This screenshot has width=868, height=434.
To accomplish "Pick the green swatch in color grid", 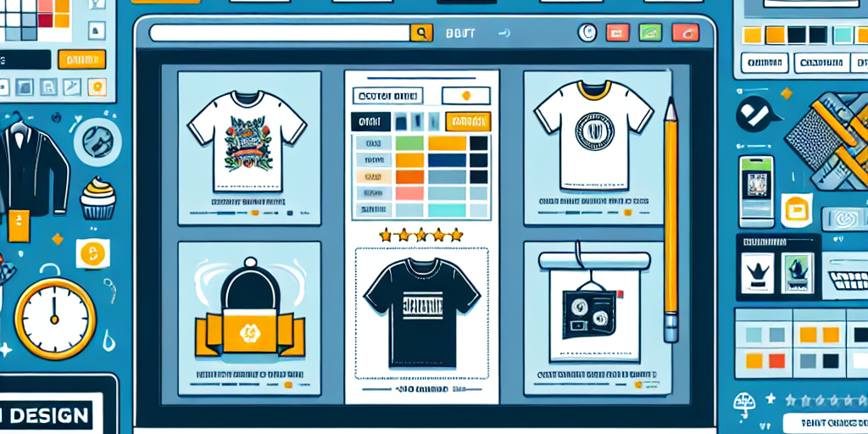I will pos(409,143).
